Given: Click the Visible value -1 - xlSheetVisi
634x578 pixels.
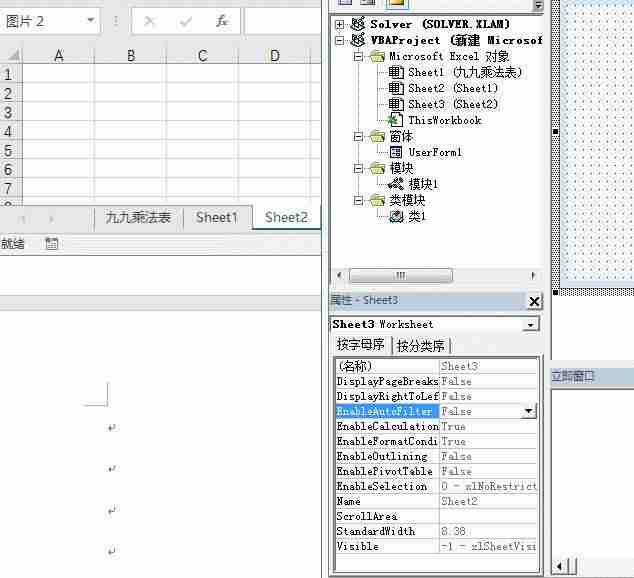Looking at the screenshot, I should tap(488, 546).
